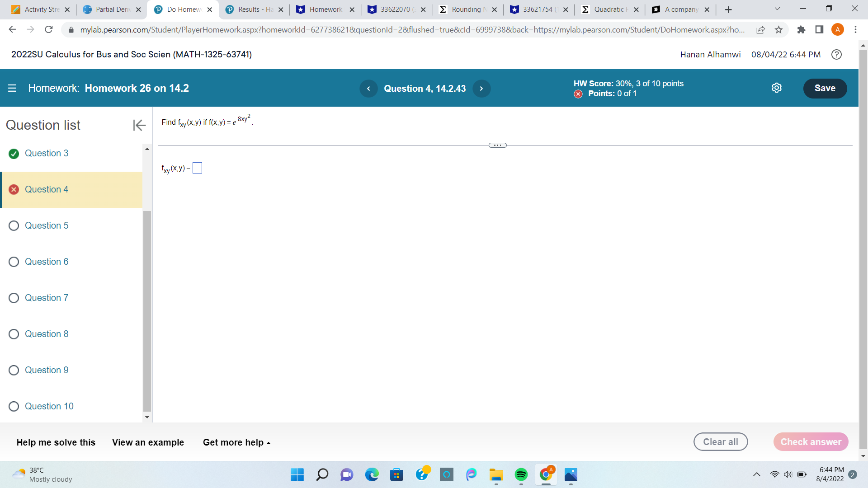
Task: Click the Clear all button
Action: [x=720, y=442]
